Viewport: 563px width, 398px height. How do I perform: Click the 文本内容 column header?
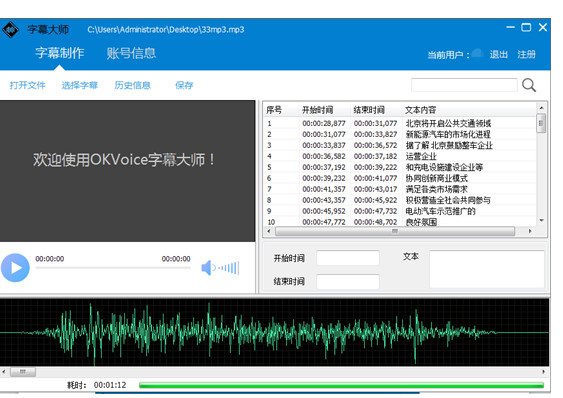click(x=469, y=110)
